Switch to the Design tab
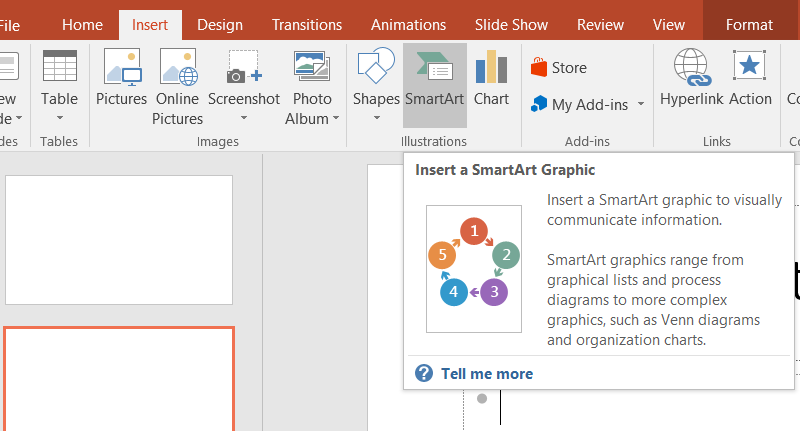Image resolution: width=800 pixels, height=431 pixels. tap(219, 24)
